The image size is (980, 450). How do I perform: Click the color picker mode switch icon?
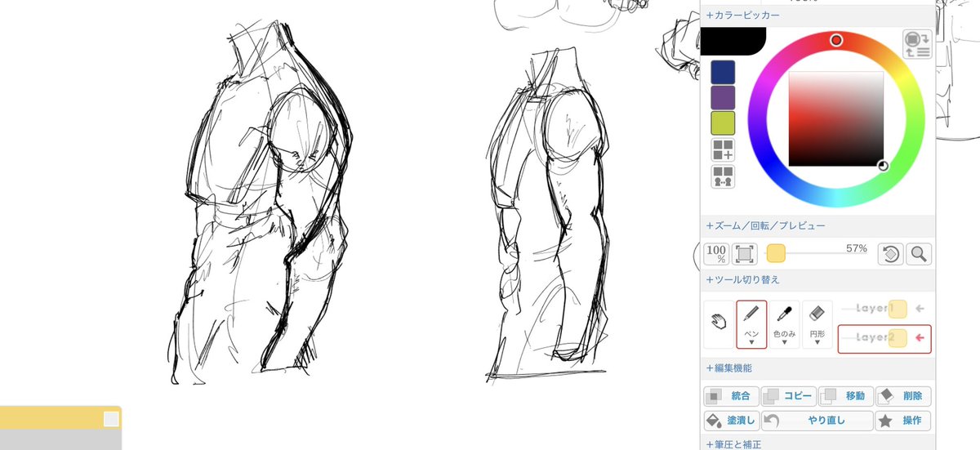click(918, 43)
